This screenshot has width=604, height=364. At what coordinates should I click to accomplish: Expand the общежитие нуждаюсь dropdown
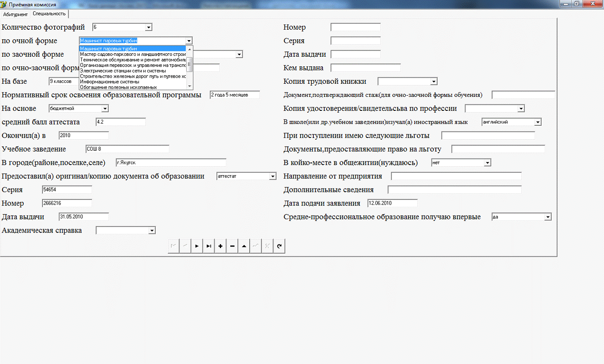(x=488, y=163)
